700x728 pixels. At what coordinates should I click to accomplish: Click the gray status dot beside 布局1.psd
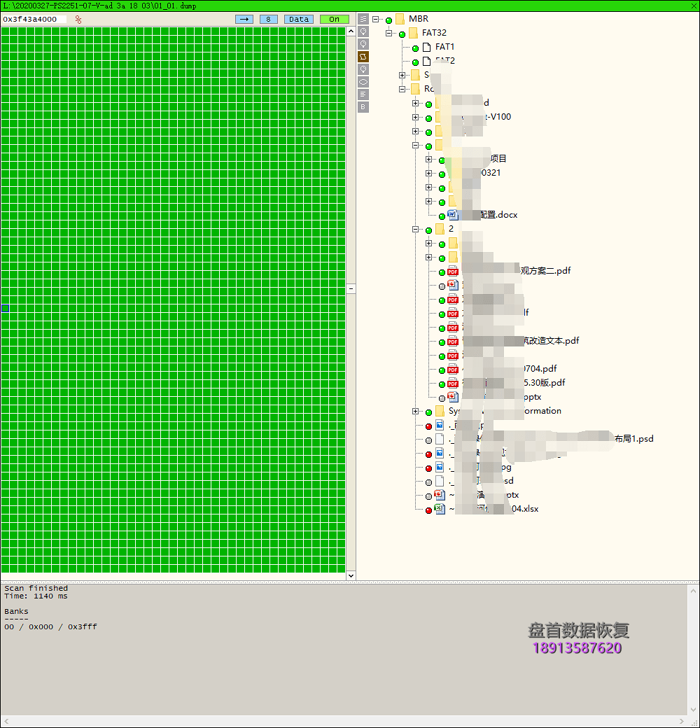coord(429,440)
